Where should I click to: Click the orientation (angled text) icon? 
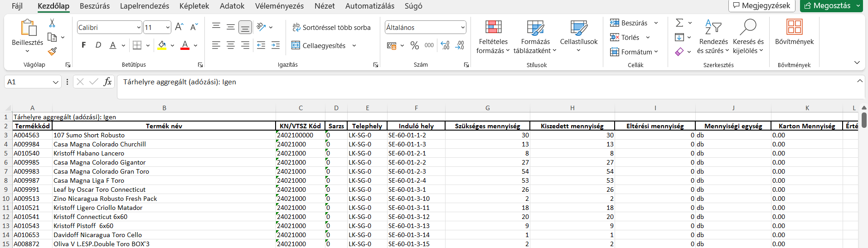click(261, 27)
